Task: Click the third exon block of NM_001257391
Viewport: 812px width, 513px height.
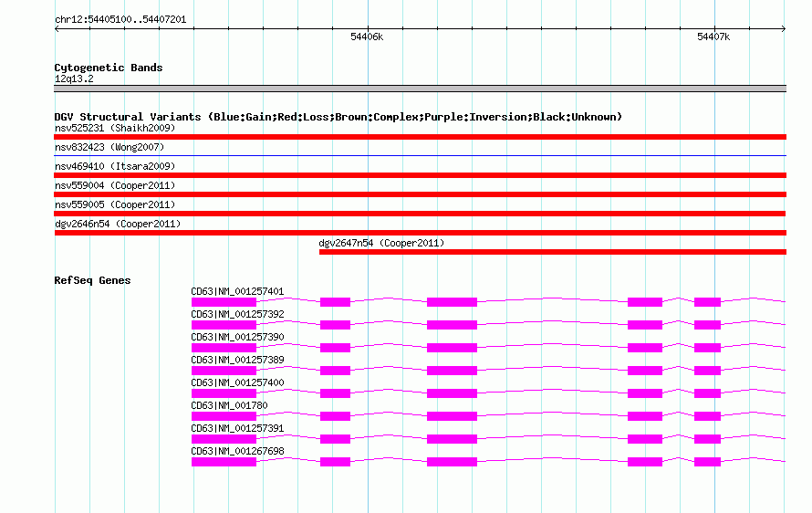Action: 452,439
